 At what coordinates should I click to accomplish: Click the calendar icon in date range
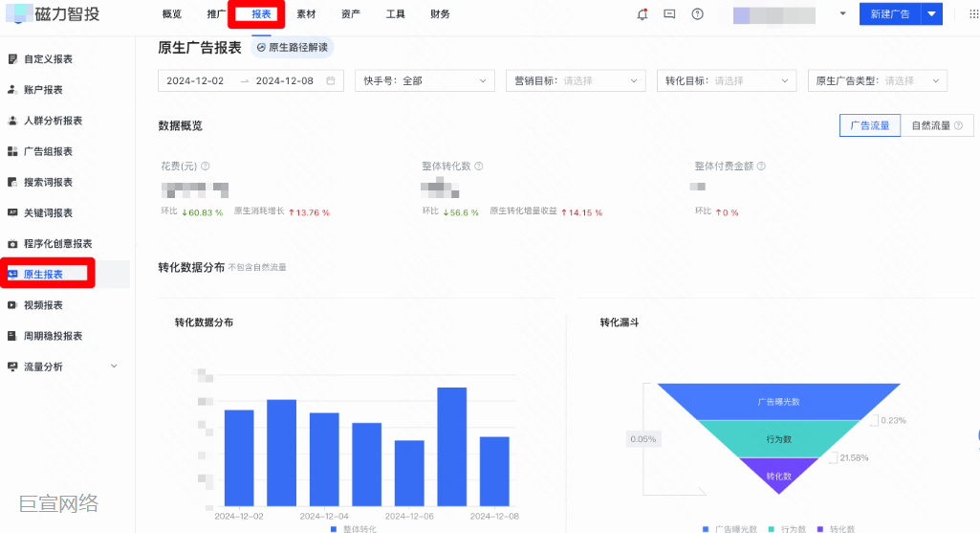coord(331,80)
